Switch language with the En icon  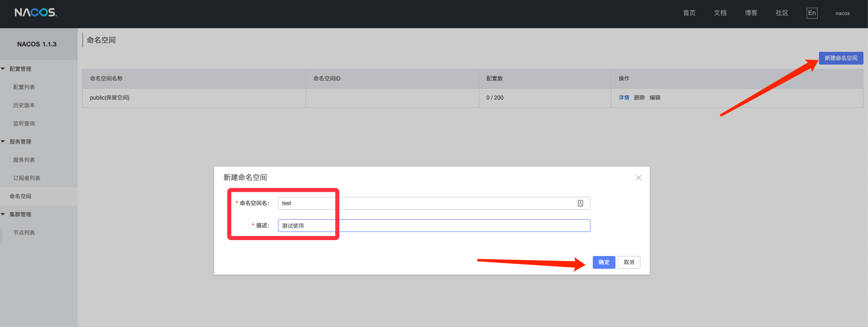pos(812,13)
